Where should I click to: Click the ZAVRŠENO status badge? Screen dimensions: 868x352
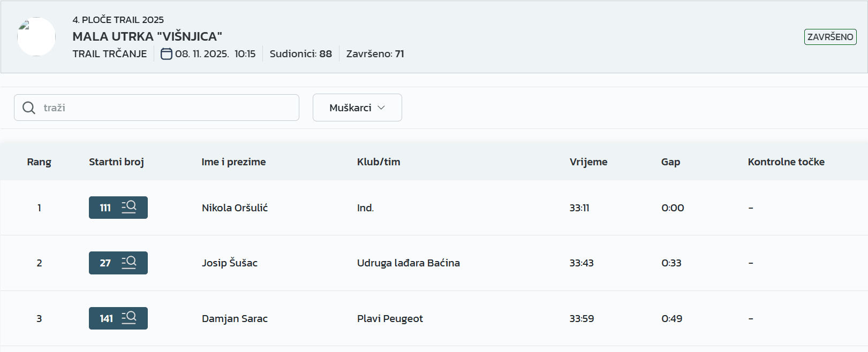pos(830,37)
